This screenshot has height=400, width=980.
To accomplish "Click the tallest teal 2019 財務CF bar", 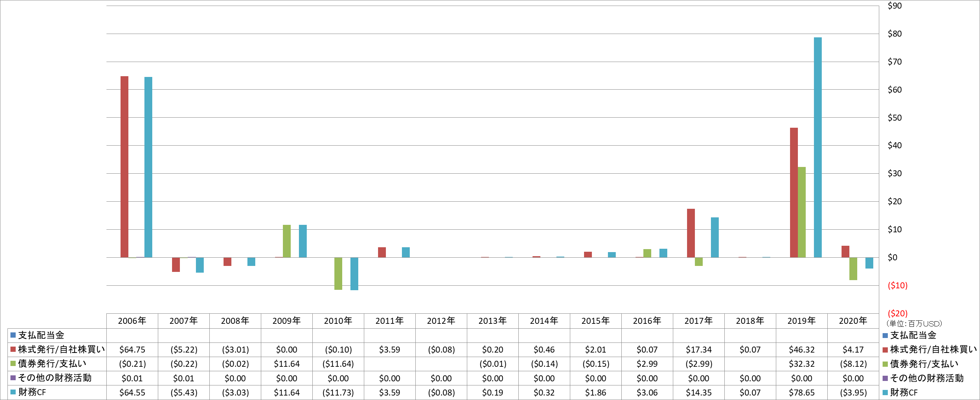I will (818, 147).
